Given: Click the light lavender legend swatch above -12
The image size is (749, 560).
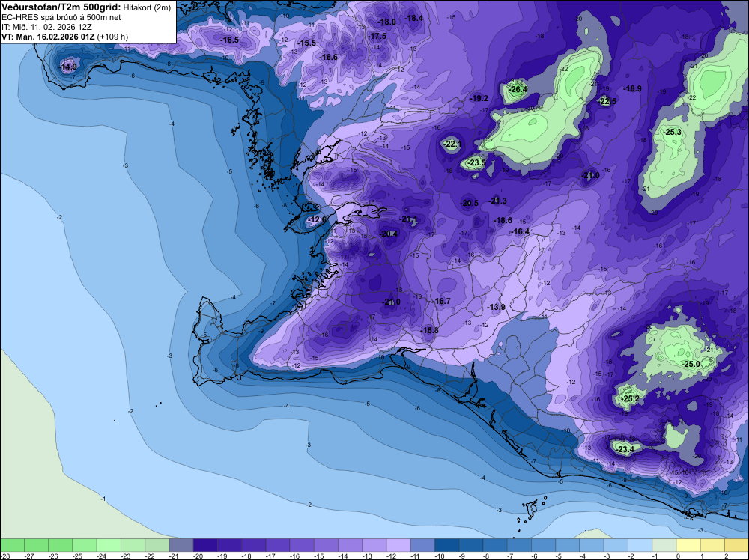Looking at the screenshot, I should pyautogui.click(x=399, y=545).
